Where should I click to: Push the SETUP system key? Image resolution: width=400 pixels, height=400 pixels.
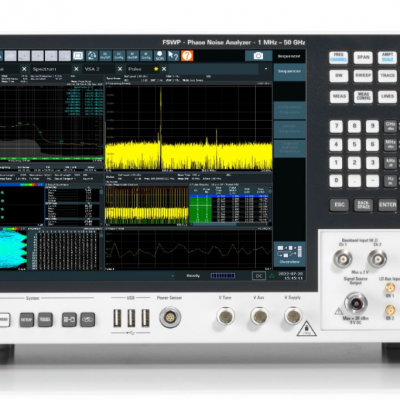[x=27, y=320]
